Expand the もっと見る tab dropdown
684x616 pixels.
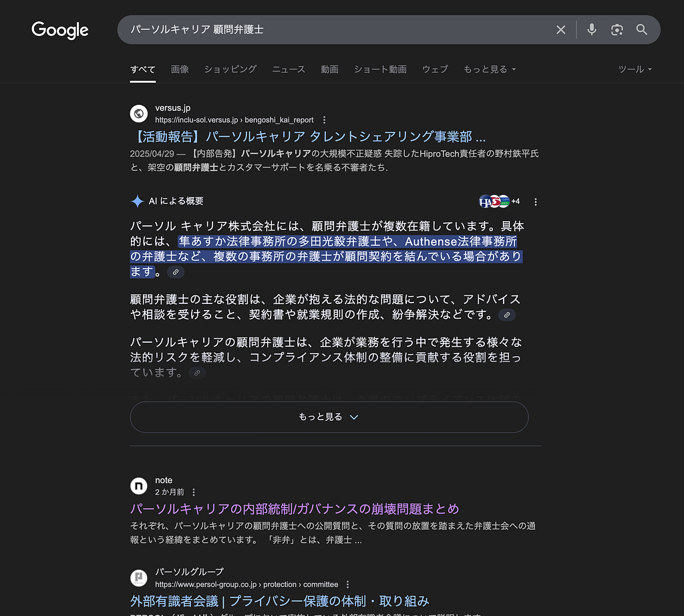tap(490, 69)
